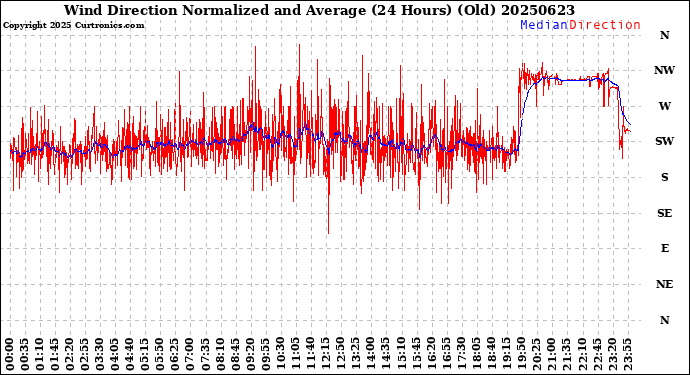Screen dimensions: 690x375
Task: Click the bottom N axis label
Action: 664,320
